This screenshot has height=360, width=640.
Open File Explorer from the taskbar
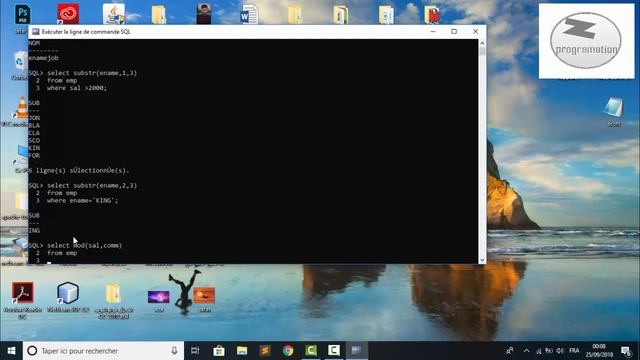coord(242,351)
